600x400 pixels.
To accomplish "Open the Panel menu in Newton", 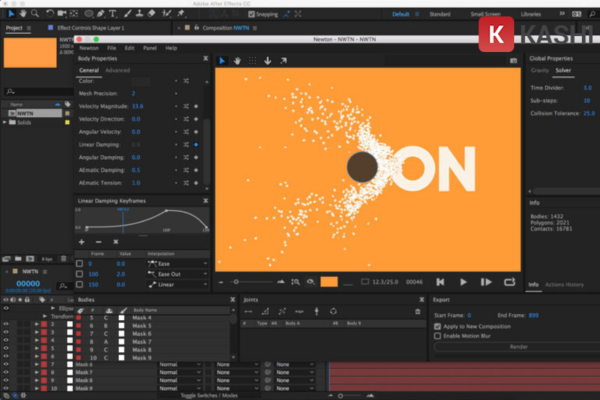I will click(149, 47).
